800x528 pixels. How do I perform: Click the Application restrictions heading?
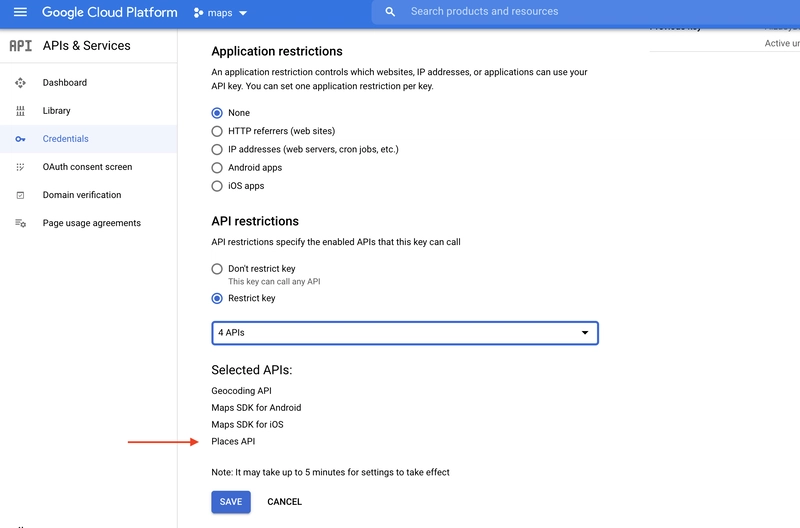(x=277, y=51)
